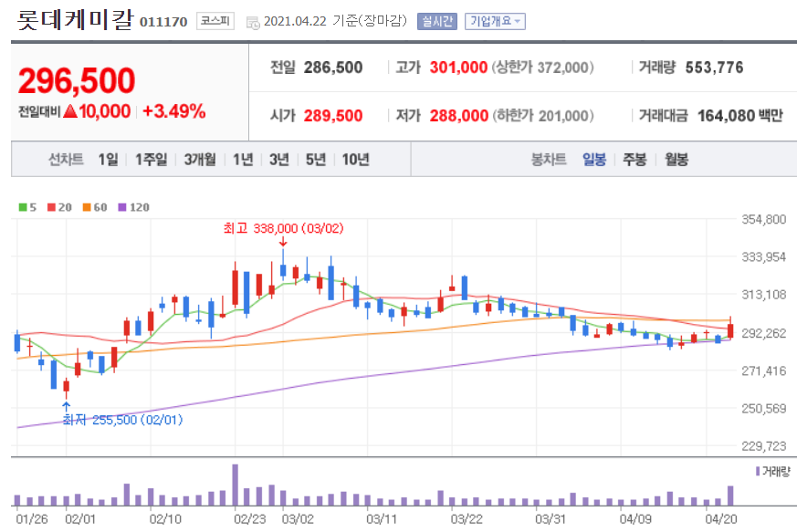Click the 02/10 date axis label

click(x=165, y=519)
